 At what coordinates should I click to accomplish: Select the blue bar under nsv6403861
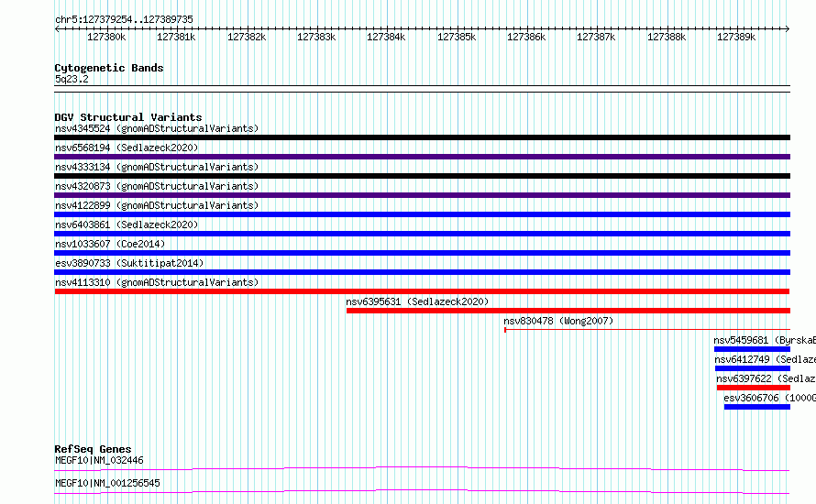coord(422,234)
